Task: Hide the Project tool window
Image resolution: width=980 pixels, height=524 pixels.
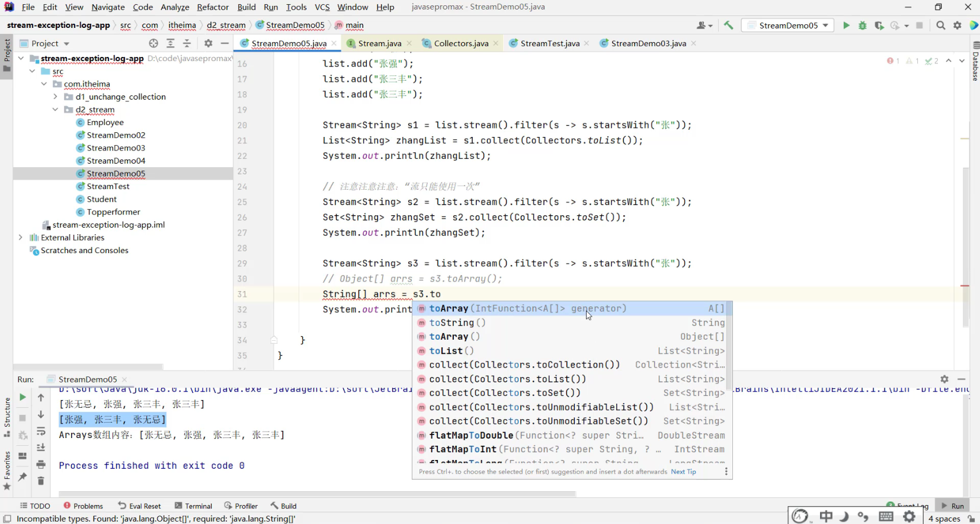Action: click(225, 43)
